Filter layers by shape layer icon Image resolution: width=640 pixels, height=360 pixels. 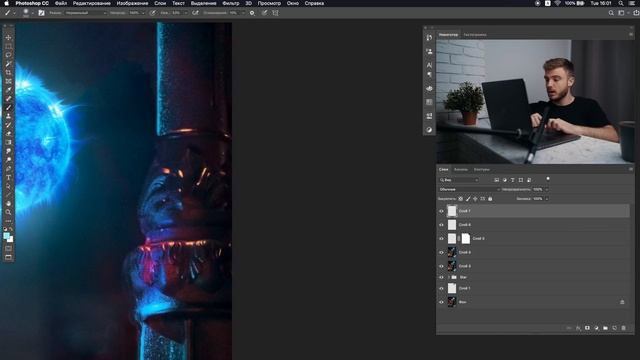tap(521, 180)
